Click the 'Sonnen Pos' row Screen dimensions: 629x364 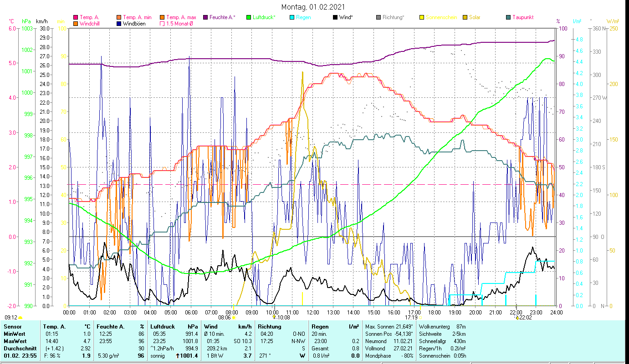click(389, 334)
